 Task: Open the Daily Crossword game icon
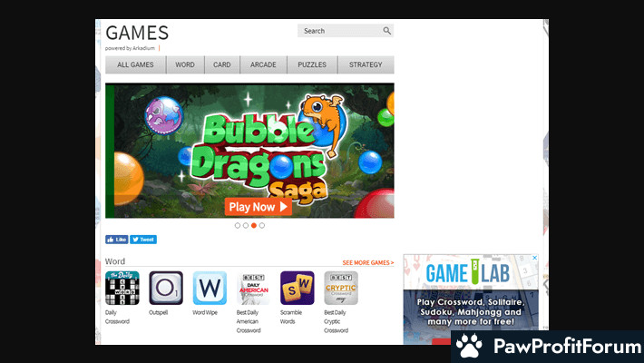pyautogui.click(x=122, y=288)
